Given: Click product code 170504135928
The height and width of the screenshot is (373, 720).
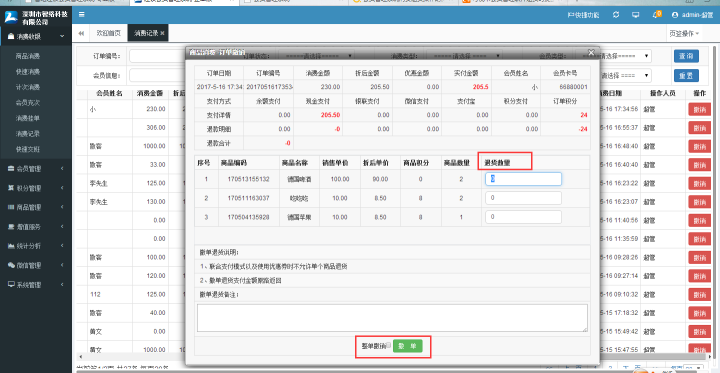Looking at the screenshot, I should (x=248, y=217).
